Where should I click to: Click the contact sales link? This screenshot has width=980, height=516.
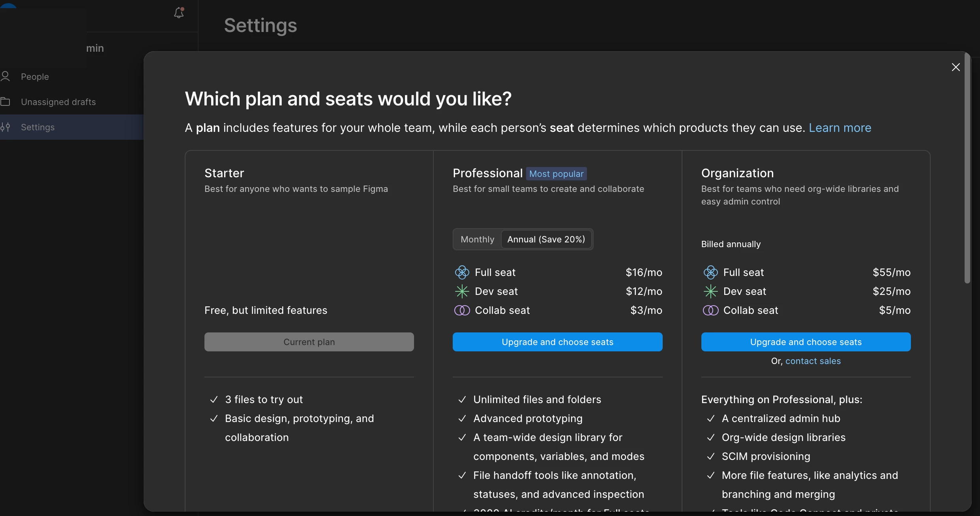[813, 361]
